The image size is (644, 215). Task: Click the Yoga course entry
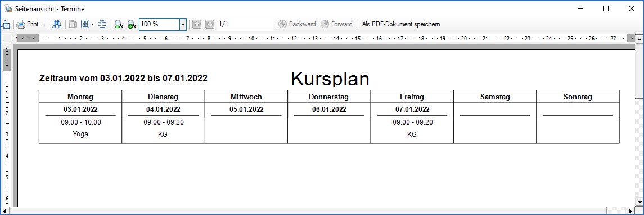click(80, 134)
